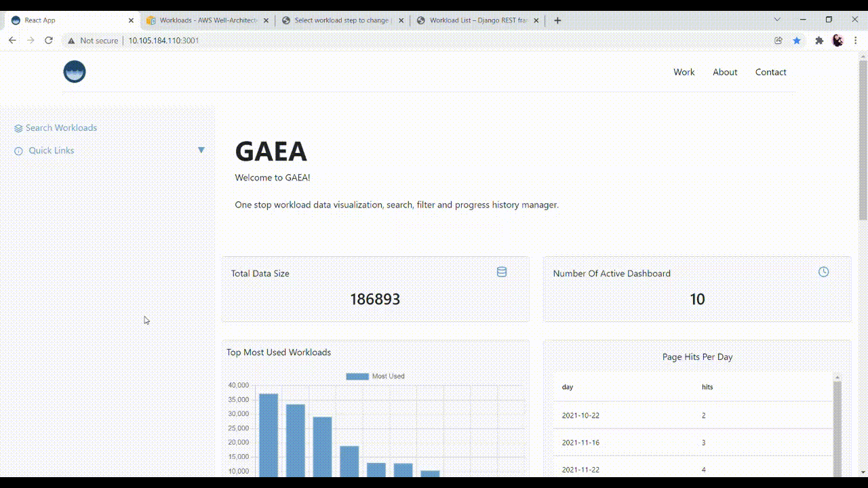This screenshot has width=868, height=488.
Task: Click the active dashboard count 10
Action: pos(697,299)
